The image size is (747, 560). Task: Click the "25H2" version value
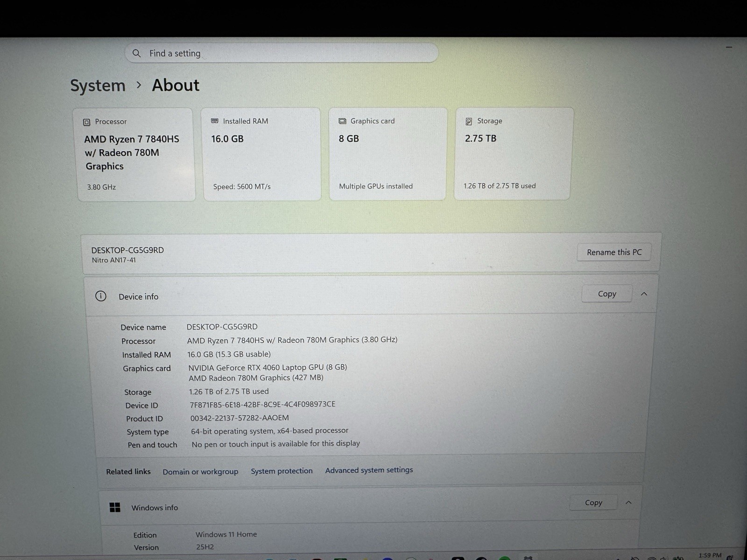point(204,547)
